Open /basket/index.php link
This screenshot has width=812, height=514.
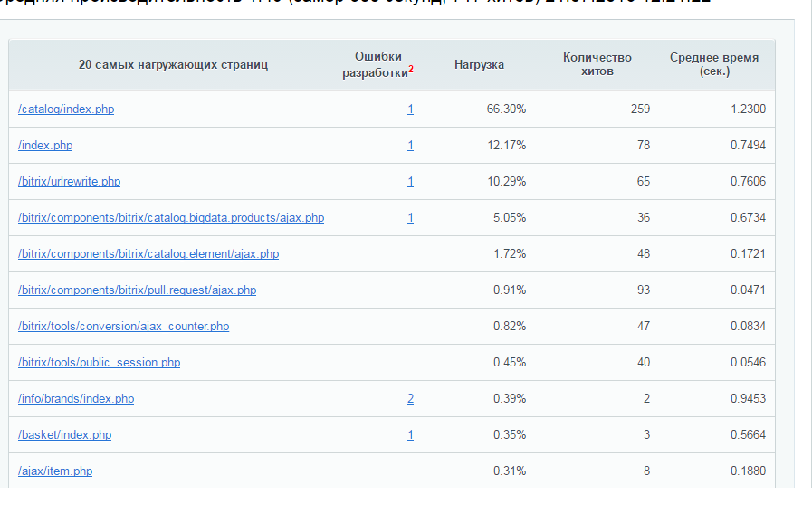pos(65,435)
